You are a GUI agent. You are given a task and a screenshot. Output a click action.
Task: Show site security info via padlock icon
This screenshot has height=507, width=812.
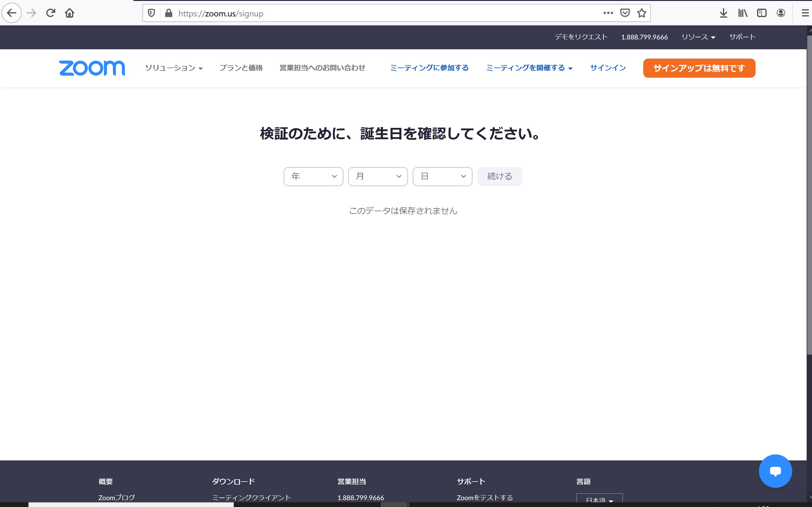tap(168, 13)
